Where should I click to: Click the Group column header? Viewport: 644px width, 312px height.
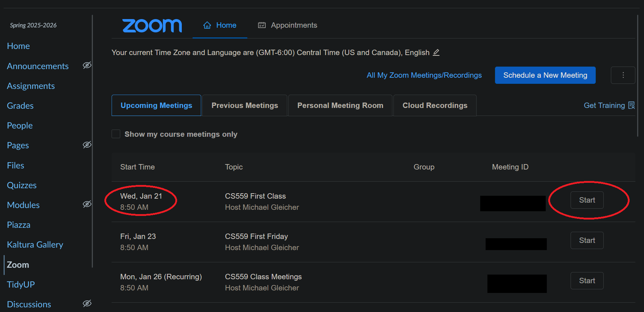(424, 167)
